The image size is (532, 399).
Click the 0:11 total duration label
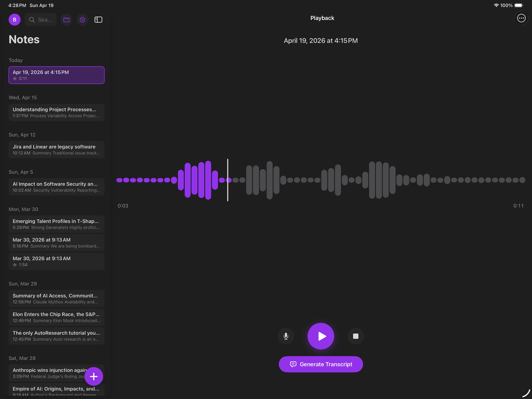518,206
